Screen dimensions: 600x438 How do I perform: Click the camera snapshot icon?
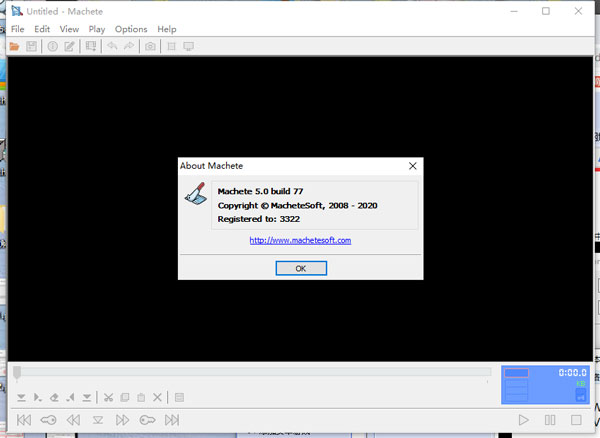coord(150,47)
